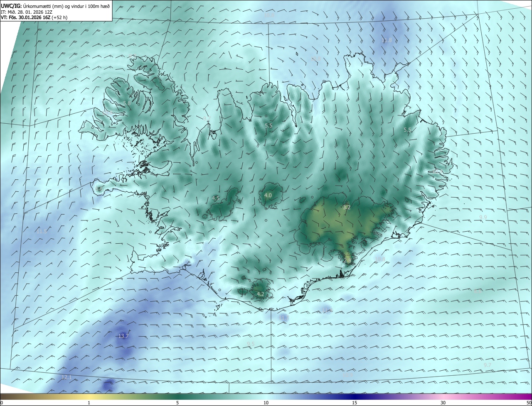Viewport: 532px width, 406px height.
Task: Click the 4.2 value on the Mýrdalsjökull glacier
Action: pos(261,294)
